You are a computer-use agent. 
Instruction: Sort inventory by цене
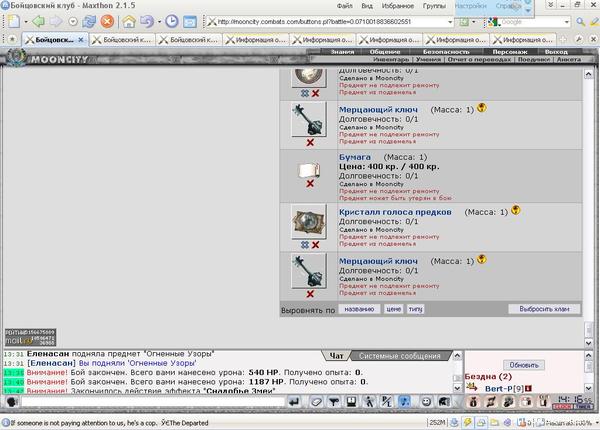coord(393,309)
